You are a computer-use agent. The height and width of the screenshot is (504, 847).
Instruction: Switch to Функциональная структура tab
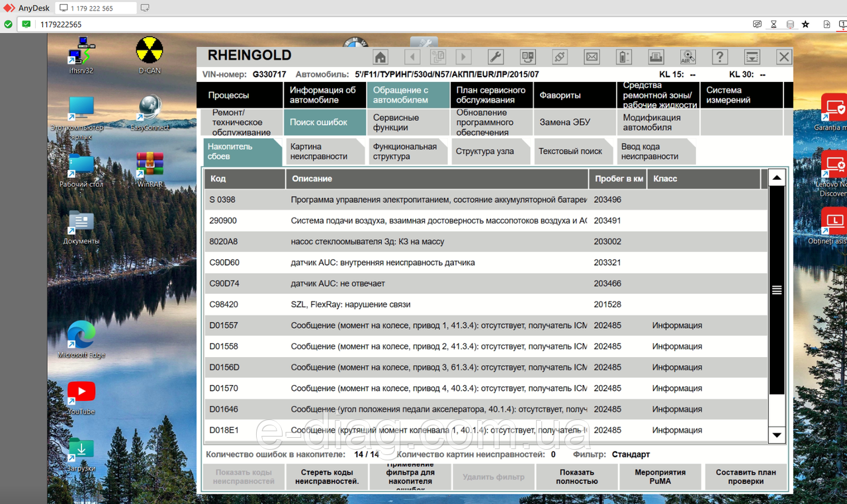pos(408,151)
